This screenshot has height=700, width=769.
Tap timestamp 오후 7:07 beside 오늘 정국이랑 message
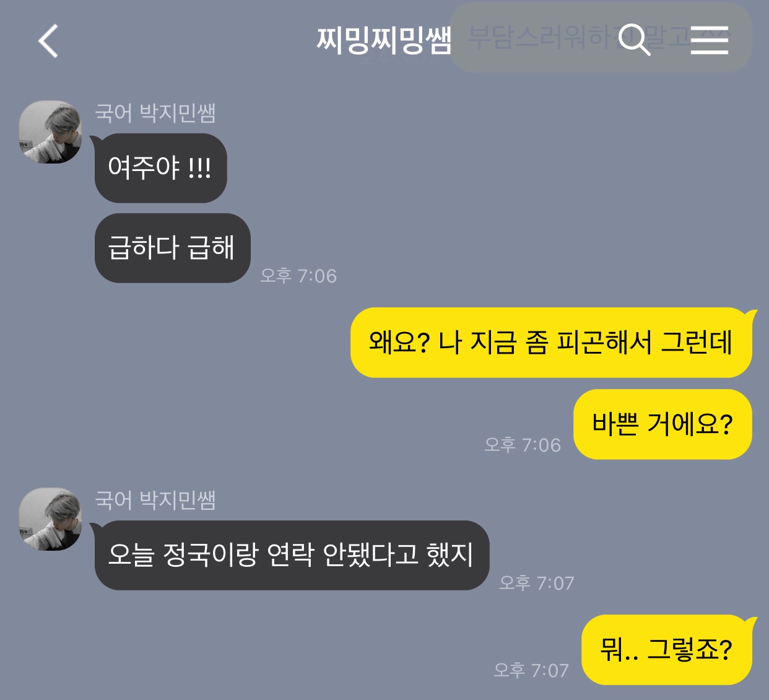[537, 583]
